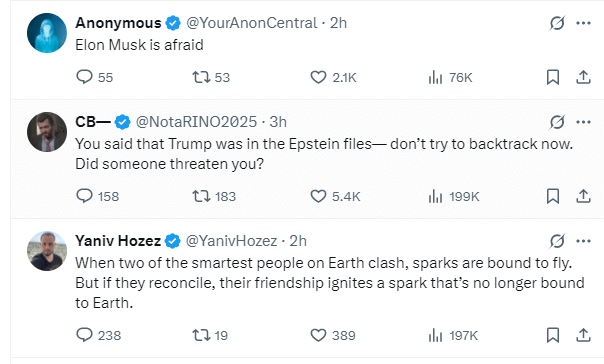Share the Anonymous tweet via the share icon

tap(583, 77)
